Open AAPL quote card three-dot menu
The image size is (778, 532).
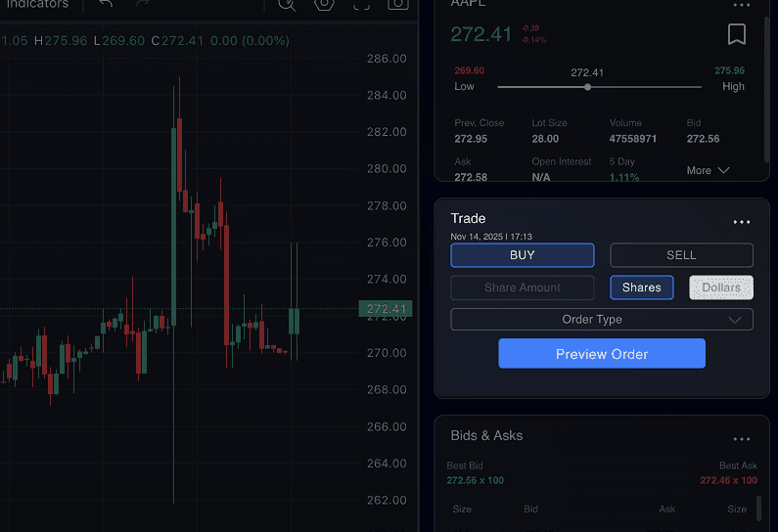pos(741,5)
